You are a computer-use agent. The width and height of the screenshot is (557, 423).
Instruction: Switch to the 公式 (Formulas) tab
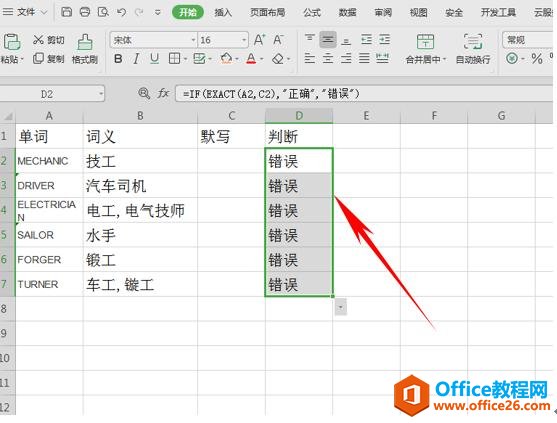pos(312,13)
